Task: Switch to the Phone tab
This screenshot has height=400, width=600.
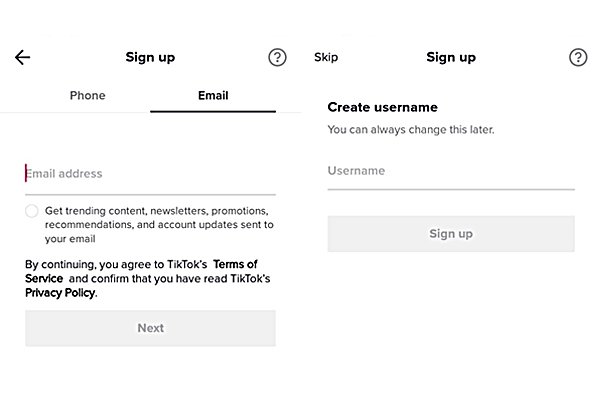Action: [87, 96]
